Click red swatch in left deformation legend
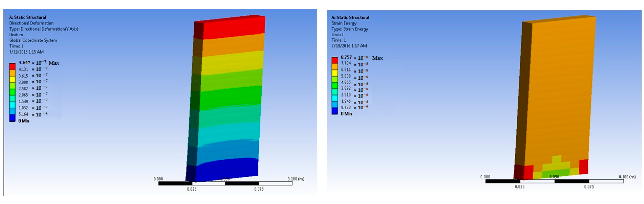 pos(12,66)
